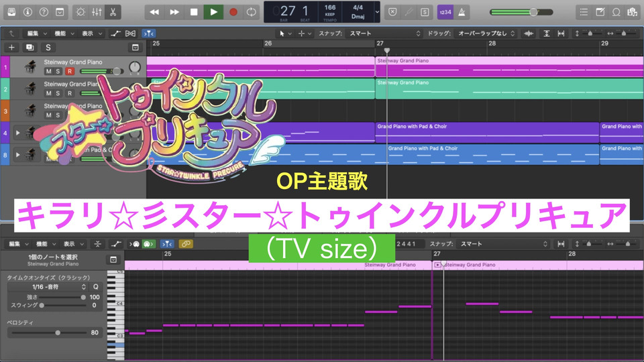Mute track 2 Steinway Grand Piano
The width and height of the screenshot is (644, 362).
click(x=48, y=93)
